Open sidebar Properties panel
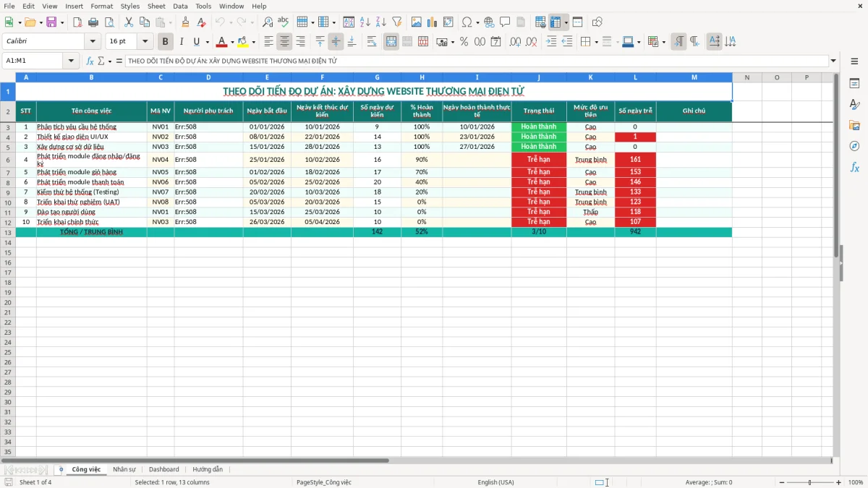The width and height of the screenshot is (868, 488). [854, 84]
